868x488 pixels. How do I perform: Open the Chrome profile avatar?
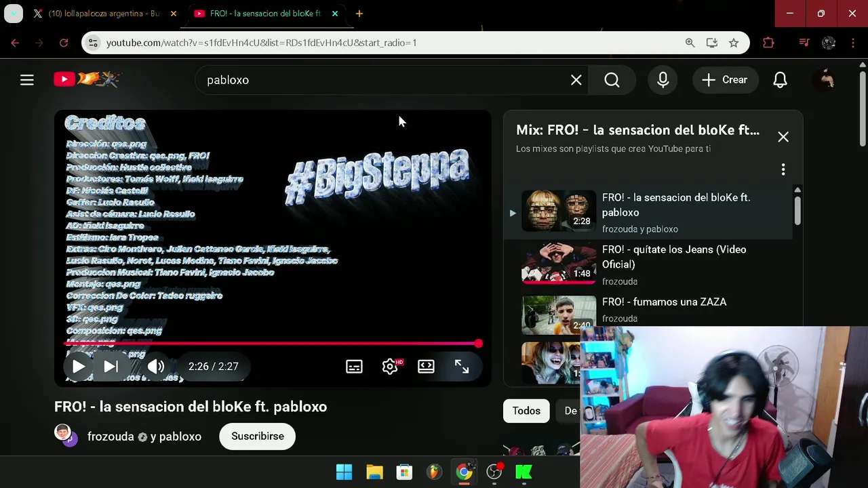tap(829, 43)
